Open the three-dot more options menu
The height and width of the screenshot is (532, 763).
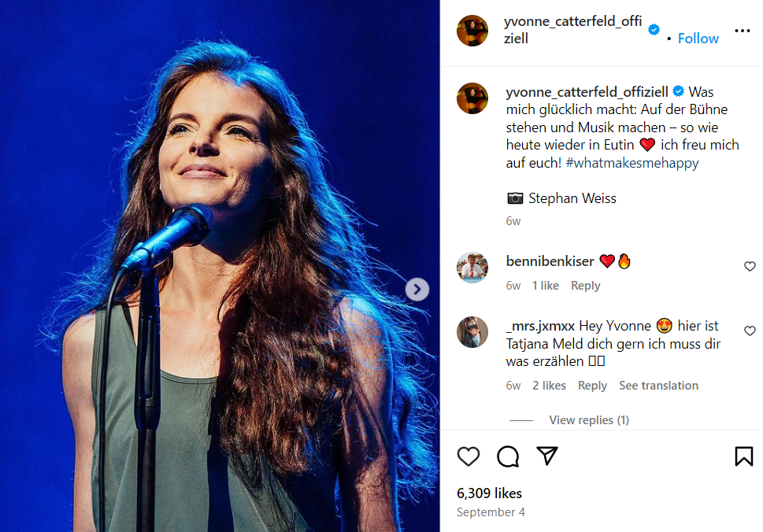click(742, 31)
